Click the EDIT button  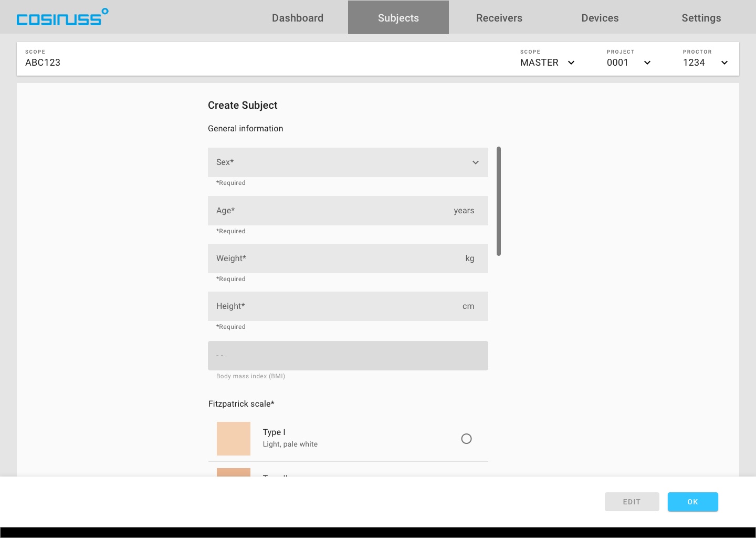(x=632, y=502)
